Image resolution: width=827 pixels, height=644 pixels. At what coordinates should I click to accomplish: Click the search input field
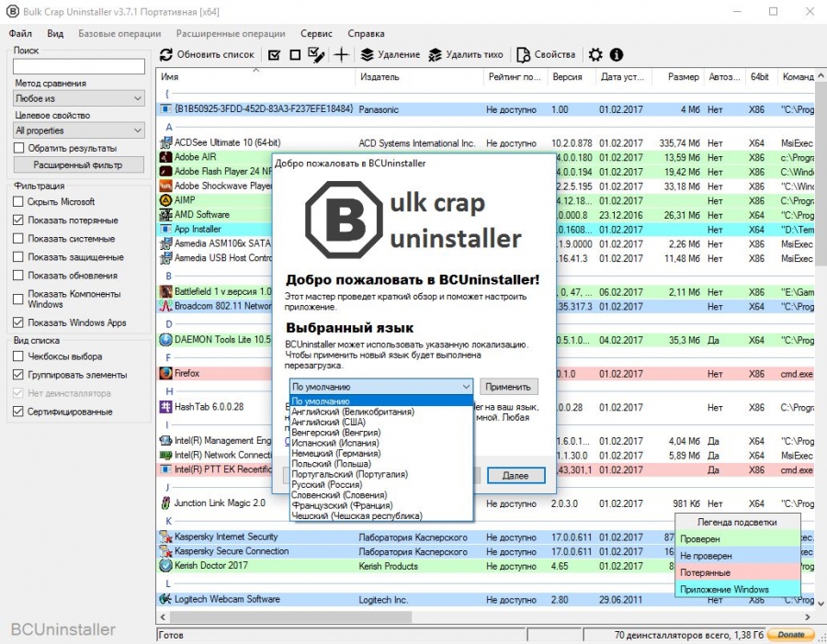[79, 66]
